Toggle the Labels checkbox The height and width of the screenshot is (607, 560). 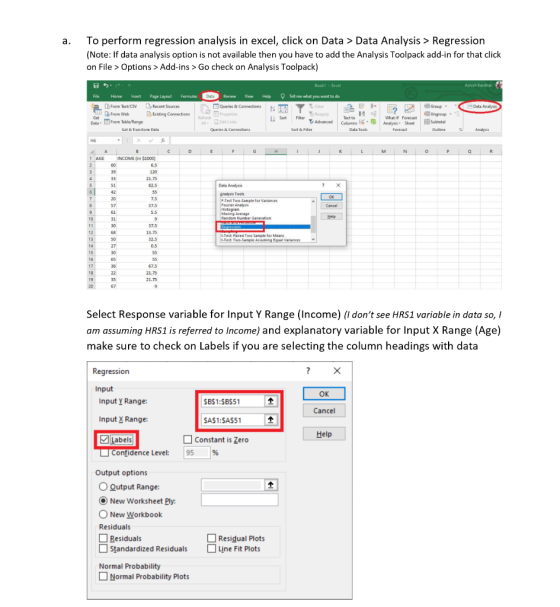pos(104,440)
